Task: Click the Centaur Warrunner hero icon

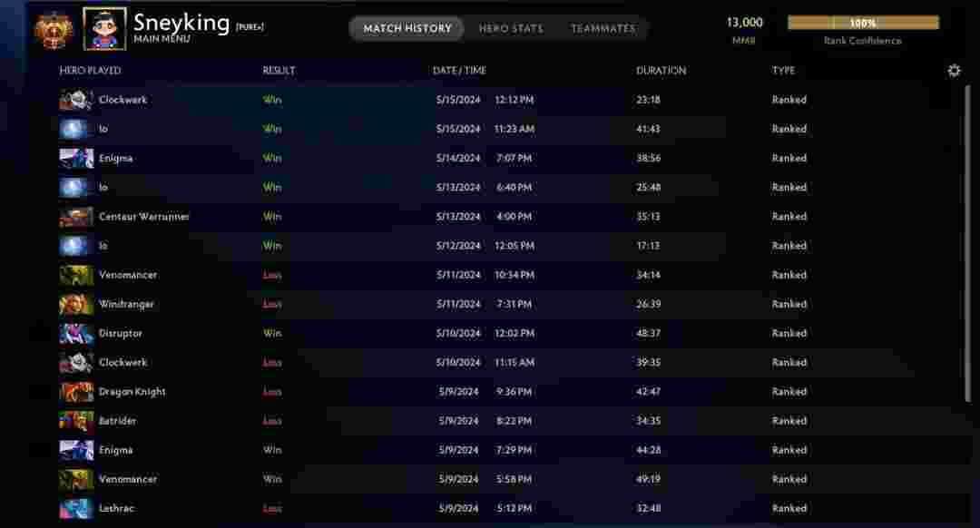Action: [76, 217]
